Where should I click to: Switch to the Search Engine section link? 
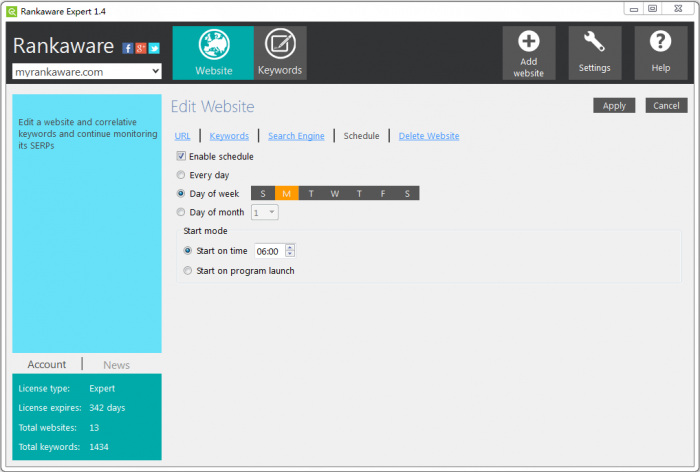(296, 136)
